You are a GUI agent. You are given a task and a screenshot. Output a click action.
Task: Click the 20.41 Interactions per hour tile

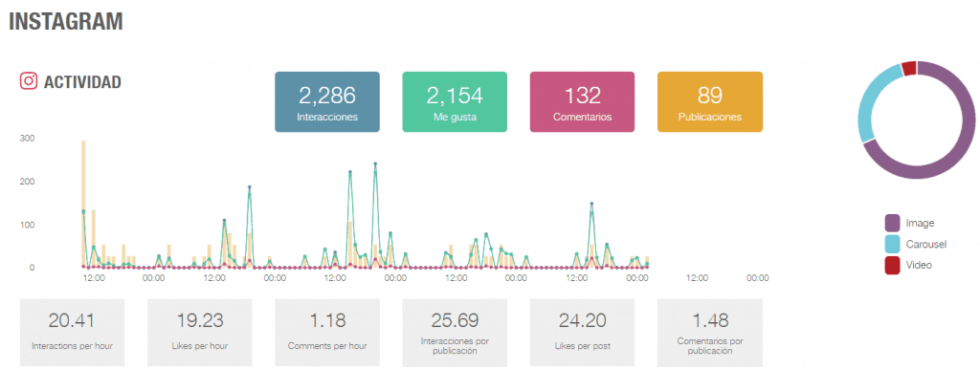point(72,332)
